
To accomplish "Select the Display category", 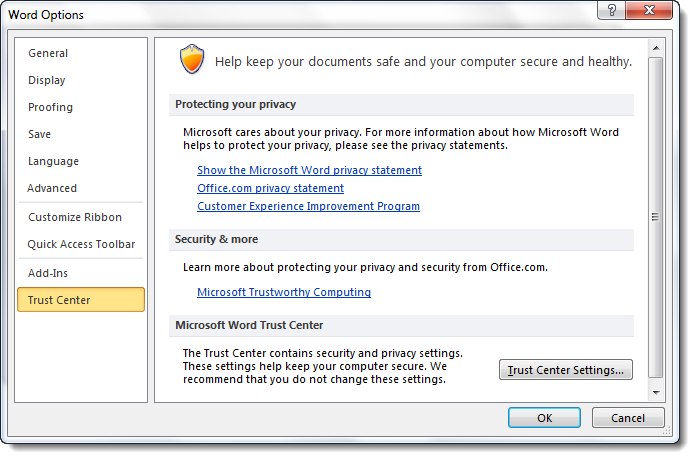I will pyautogui.click(x=47, y=80).
